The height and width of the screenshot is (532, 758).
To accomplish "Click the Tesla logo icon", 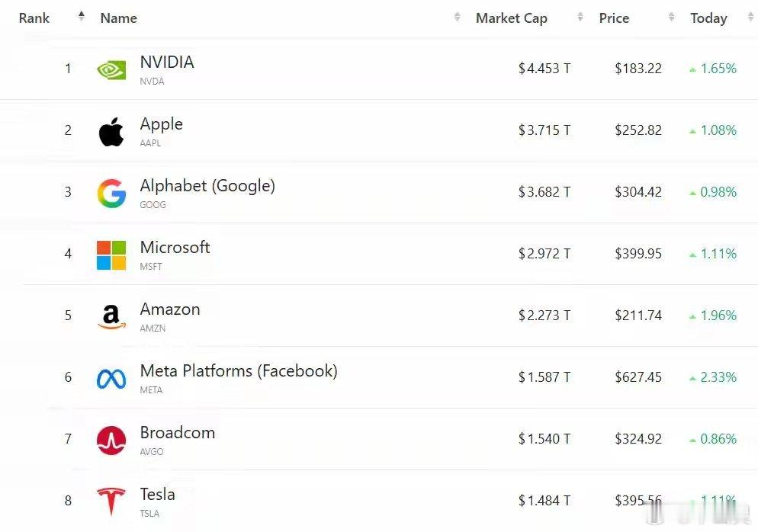I will [111, 502].
